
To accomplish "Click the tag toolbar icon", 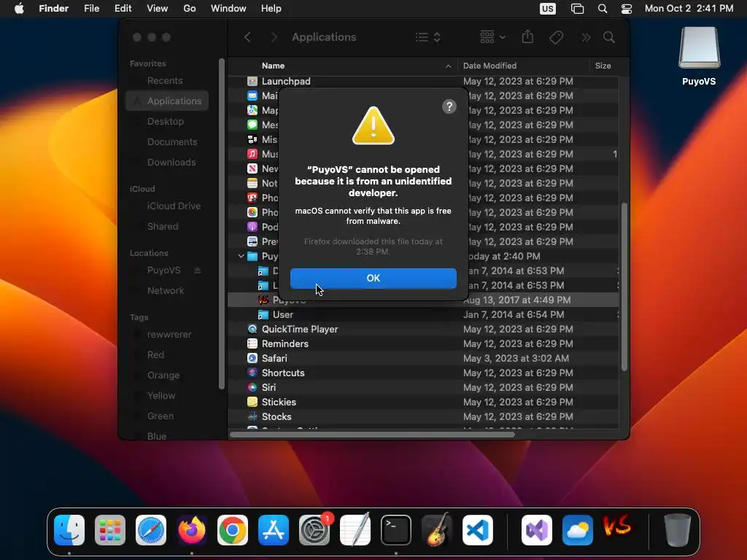I will point(556,37).
